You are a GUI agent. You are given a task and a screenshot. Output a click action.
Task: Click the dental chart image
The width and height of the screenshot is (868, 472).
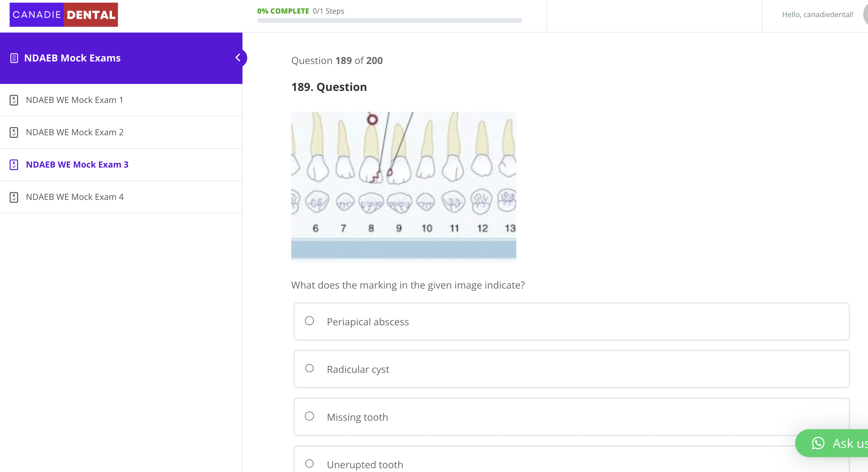403,187
